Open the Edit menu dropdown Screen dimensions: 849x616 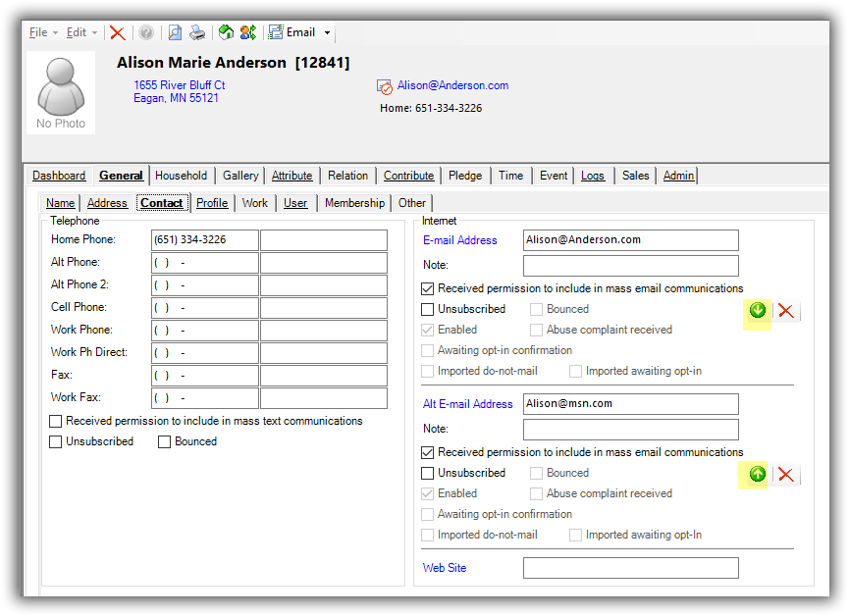coord(80,32)
